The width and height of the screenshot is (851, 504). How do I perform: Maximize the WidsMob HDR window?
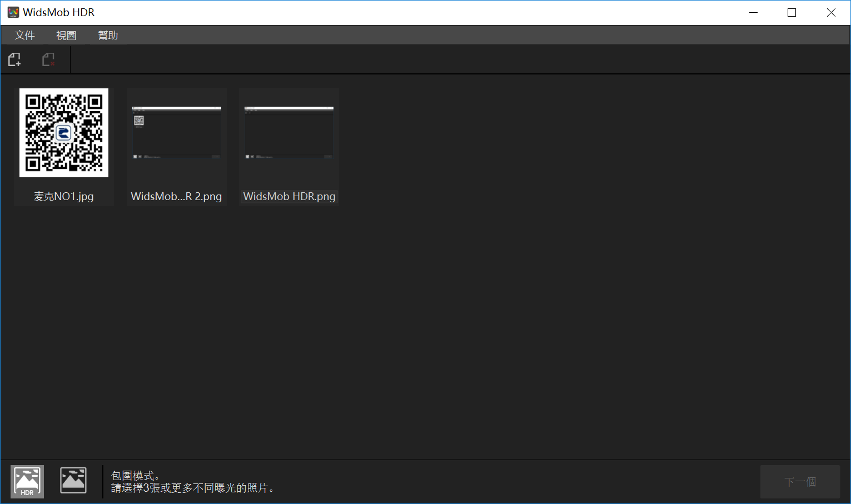coord(792,12)
